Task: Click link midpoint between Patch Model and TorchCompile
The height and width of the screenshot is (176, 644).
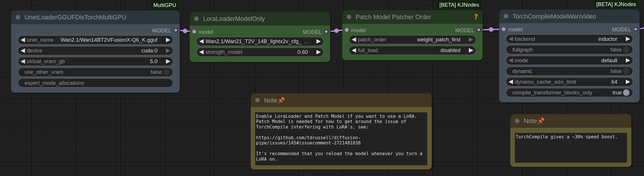Action: coord(491,30)
